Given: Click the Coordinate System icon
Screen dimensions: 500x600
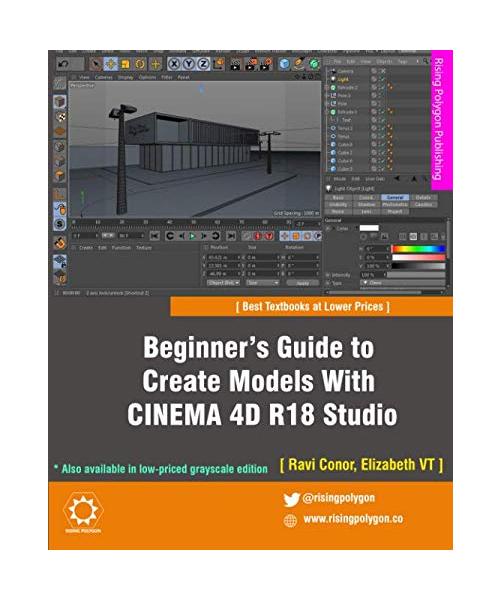Looking at the screenshot, I should 219,64.
